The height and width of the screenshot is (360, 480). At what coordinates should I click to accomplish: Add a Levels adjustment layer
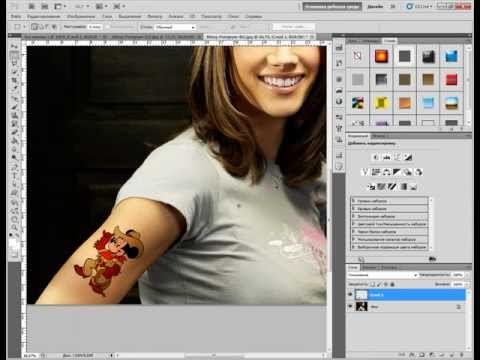(387, 157)
